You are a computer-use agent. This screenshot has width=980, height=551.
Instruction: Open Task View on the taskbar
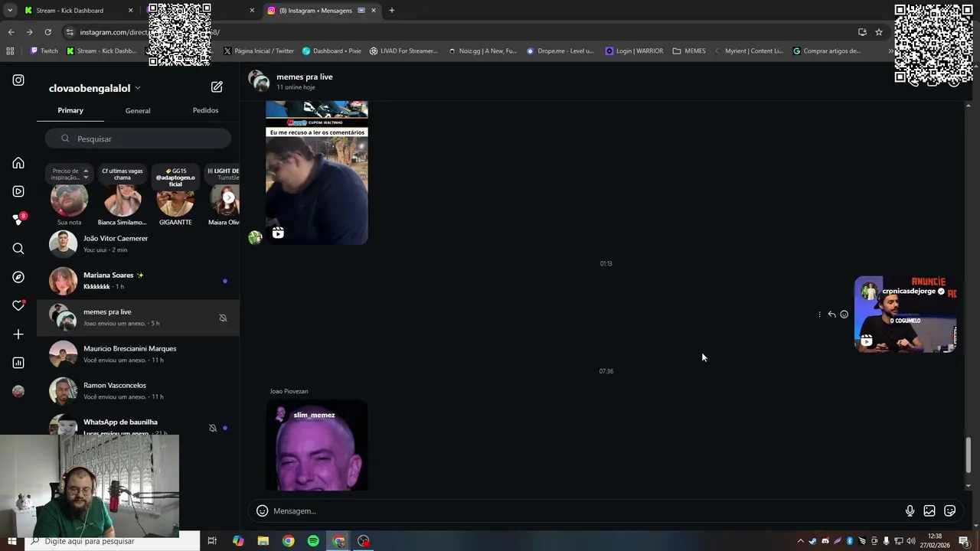coord(212,541)
